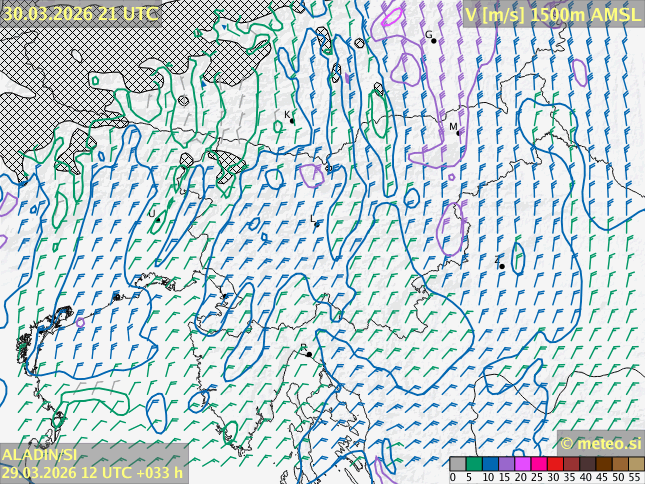This screenshot has width=645, height=484.
Task: Click the red 30 m/s legend swatch
Action: 554,464
